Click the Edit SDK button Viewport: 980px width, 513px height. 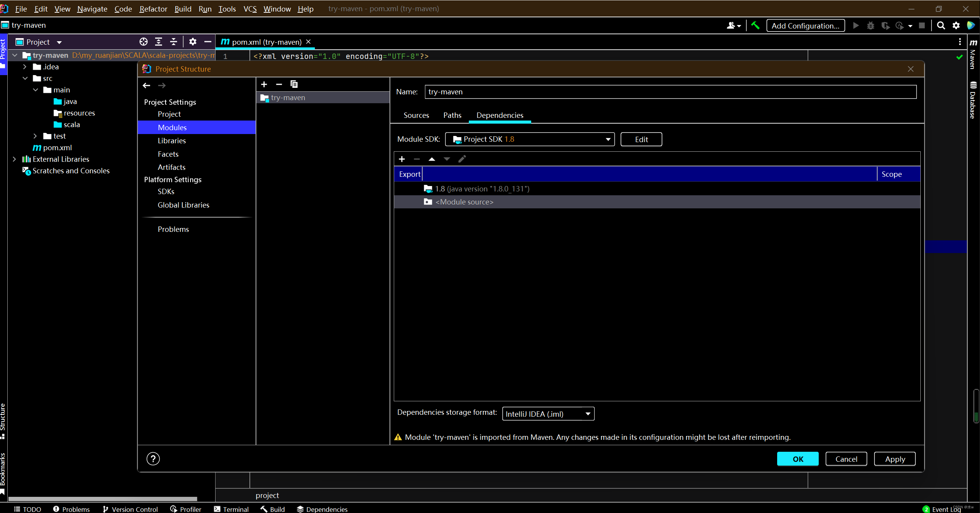pos(641,139)
